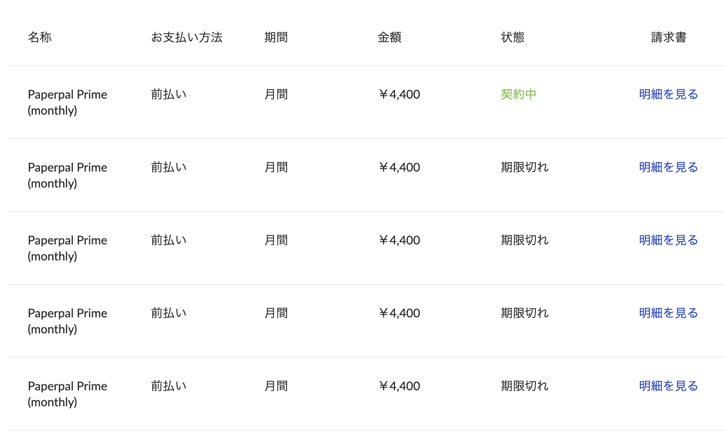Open 明細を見る for the 契約中 subscription
The width and height of the screenshot is (725, 435).
coord(668,94)
